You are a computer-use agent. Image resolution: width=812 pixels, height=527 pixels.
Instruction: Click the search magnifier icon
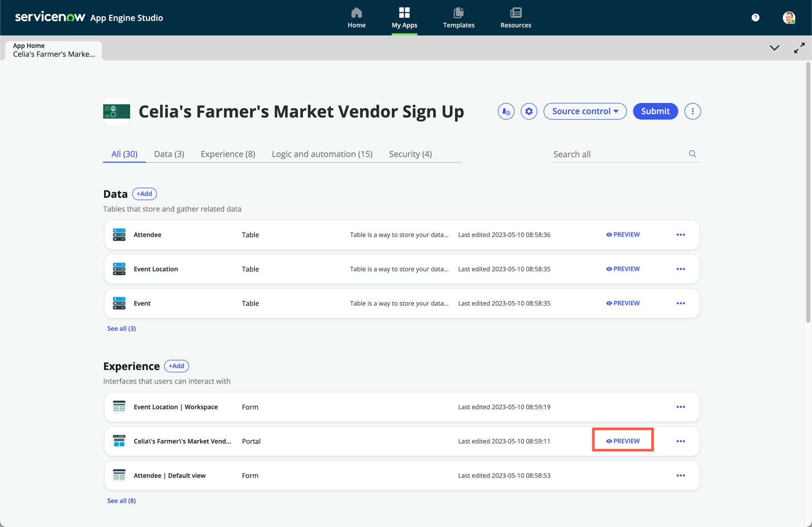[x=692, y=154]
